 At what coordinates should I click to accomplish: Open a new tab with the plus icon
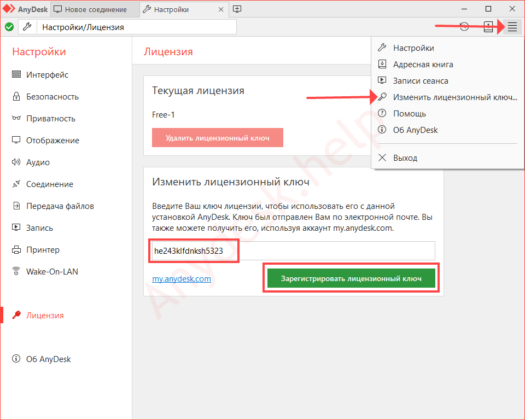pyautogui.click(x=237, y=9)
